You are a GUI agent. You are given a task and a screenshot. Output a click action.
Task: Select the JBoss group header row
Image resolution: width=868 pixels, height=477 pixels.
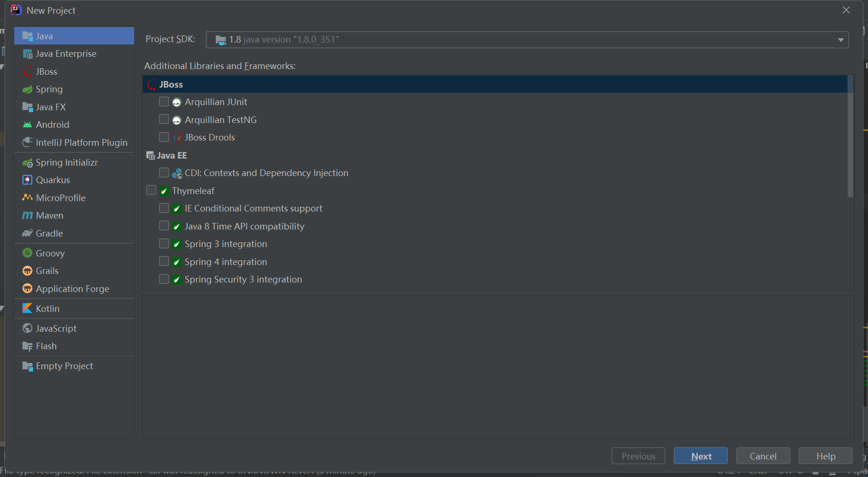(495, 84)
